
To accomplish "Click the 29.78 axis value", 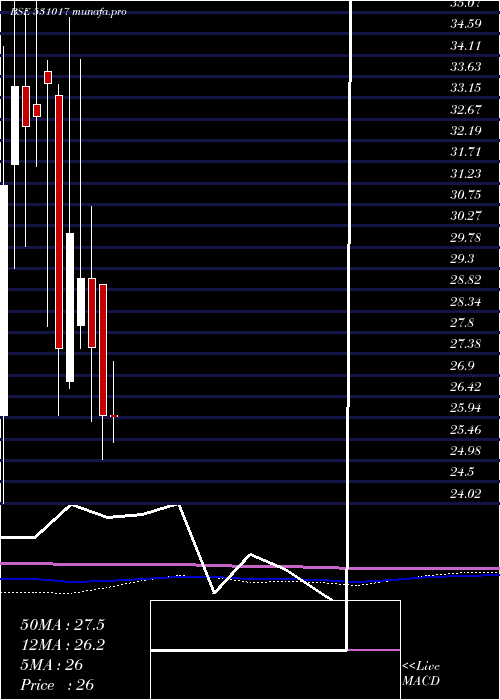I will 466,237.
